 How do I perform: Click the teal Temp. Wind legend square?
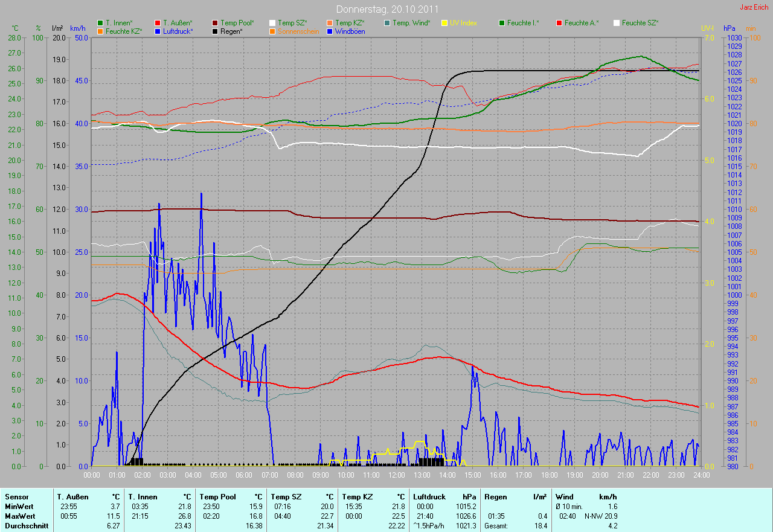tap(387, 23)
